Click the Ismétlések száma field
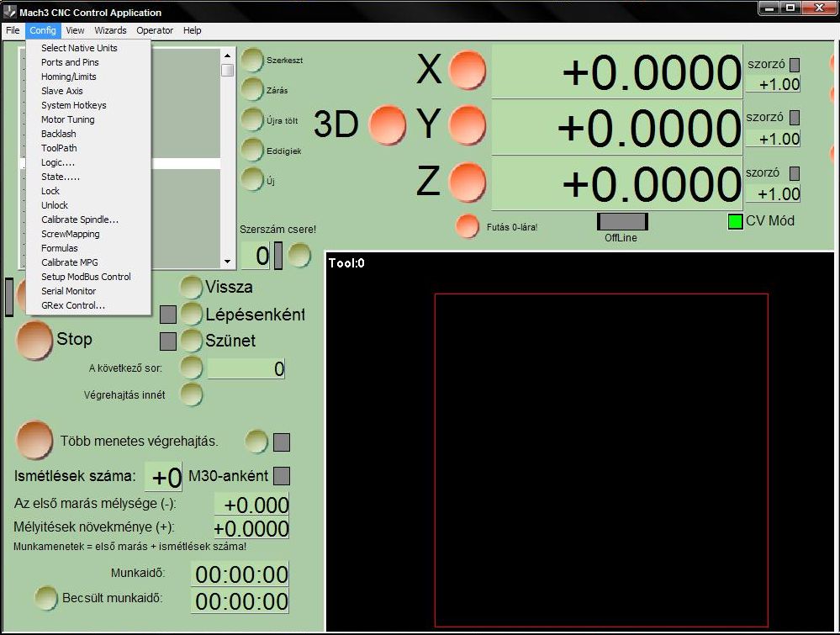The width and height of the screenshot is (840, 635). click(163, 477)
